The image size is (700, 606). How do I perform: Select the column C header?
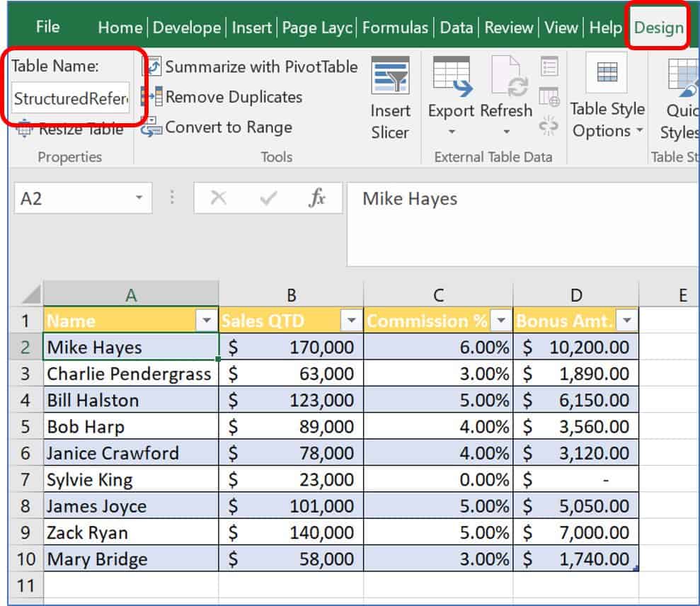pyautogui.click(x=438, y=295)
